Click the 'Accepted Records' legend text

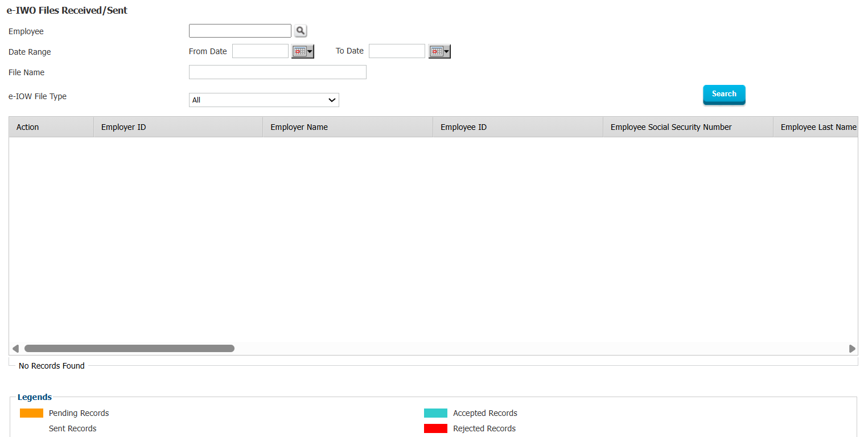tap(485, 413)
